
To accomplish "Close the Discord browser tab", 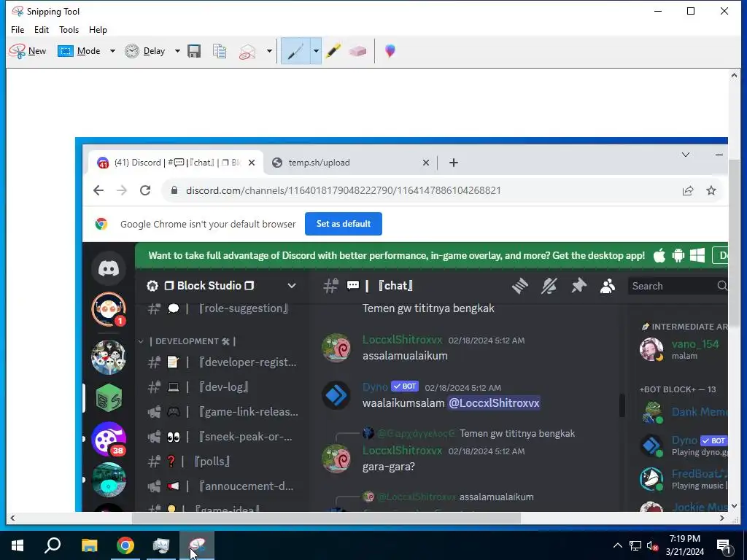I will [252, 163].
